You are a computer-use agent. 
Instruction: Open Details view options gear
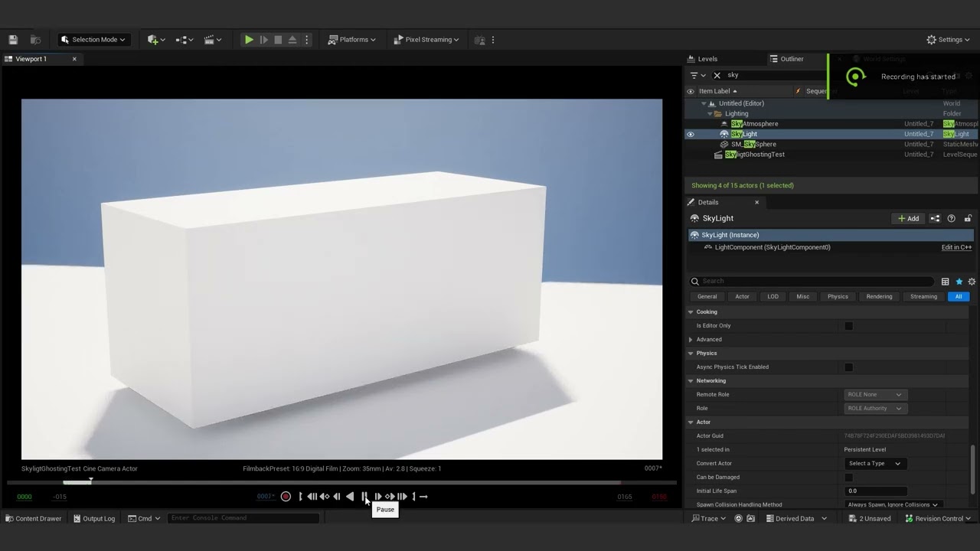[x=972, y=282]
